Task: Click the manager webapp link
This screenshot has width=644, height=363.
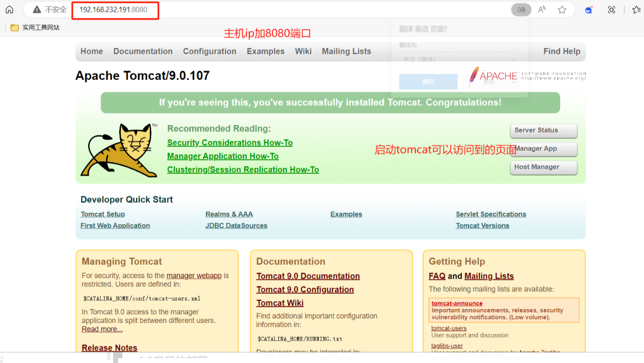Action: [194, 276]
